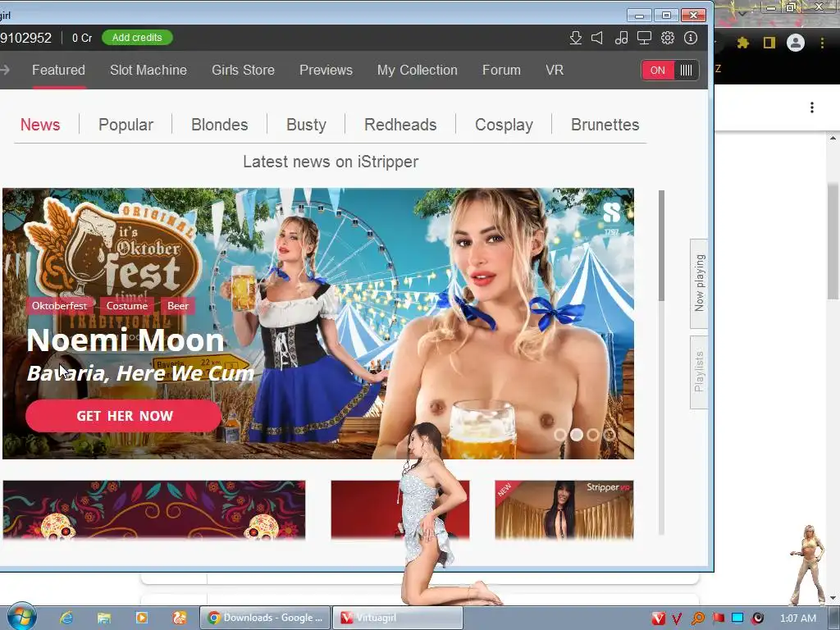Open the Chrome profile avatar
The image size is (840, 630).
pos(796,43)
